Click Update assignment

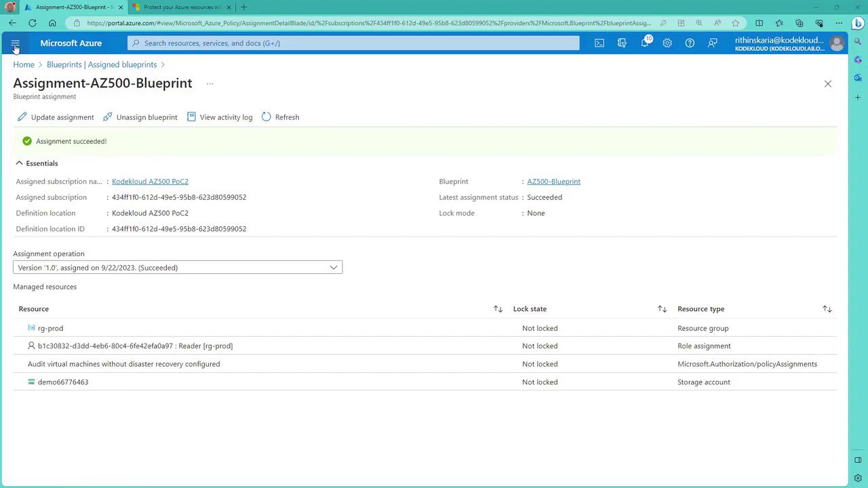56,117
